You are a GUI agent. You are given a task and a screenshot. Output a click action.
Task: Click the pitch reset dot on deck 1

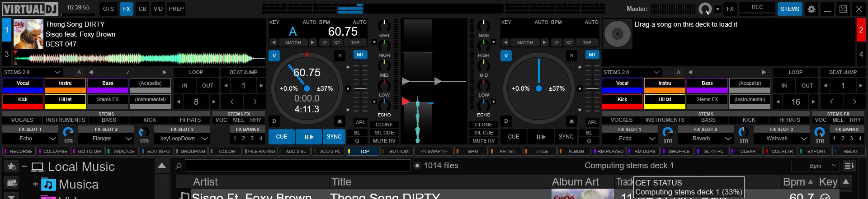(x=348, y=88)
